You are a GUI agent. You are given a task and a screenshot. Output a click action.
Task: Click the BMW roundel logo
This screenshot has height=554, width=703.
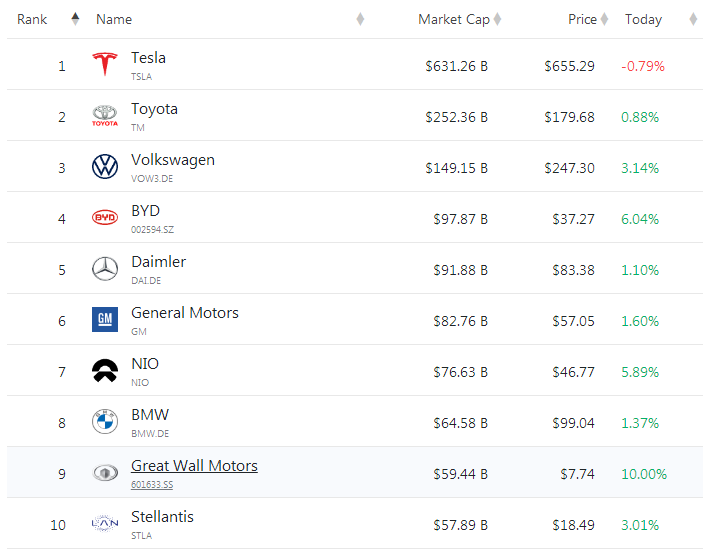tap(105, 422)
